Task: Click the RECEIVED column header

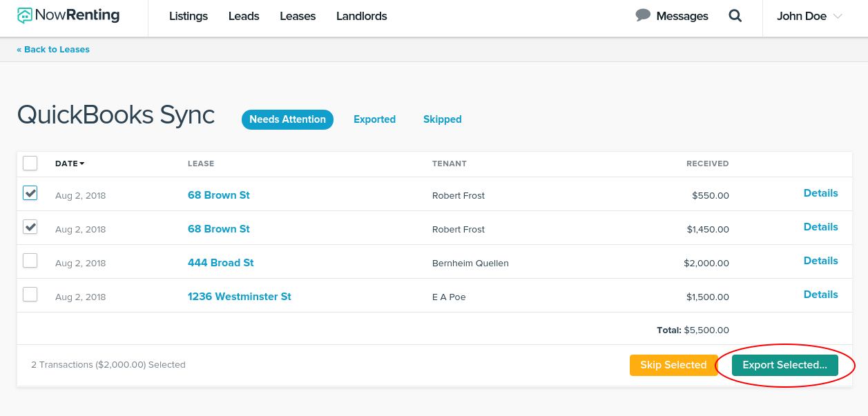Action: point(708,164)
